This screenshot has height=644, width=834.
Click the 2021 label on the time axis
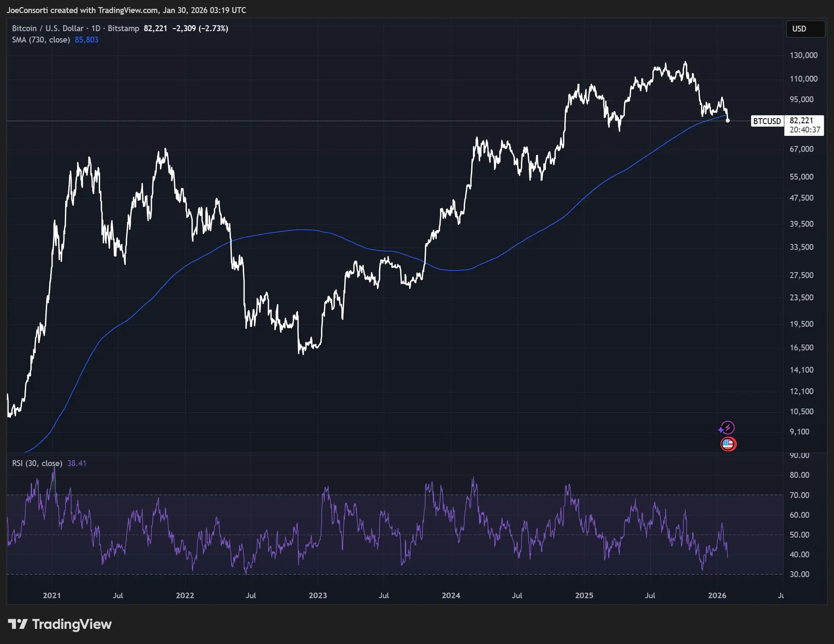click(51, 596)
